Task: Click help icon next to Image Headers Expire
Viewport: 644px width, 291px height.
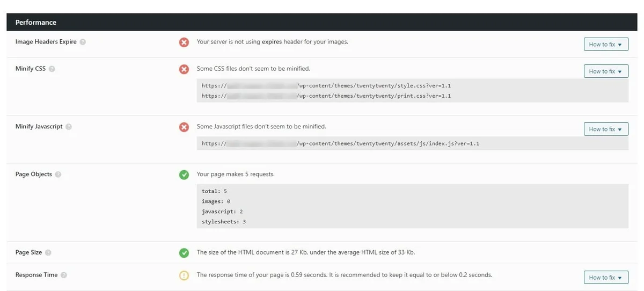Action: pyautogui.click(x=83, y=42)
